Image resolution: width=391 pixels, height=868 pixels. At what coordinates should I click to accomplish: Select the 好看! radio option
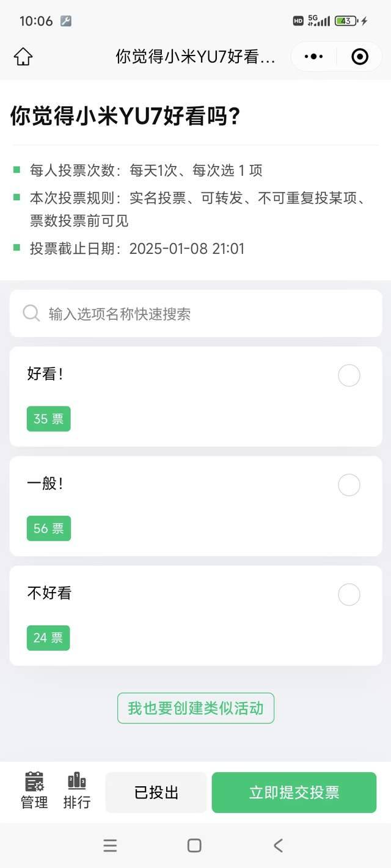click(x=349, y=375)
